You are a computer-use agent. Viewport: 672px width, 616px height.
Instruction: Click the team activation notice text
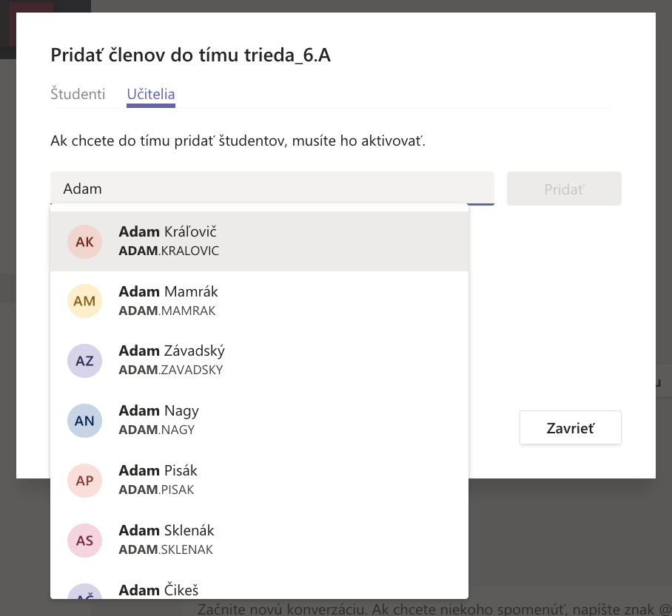[x=238, y=141]
